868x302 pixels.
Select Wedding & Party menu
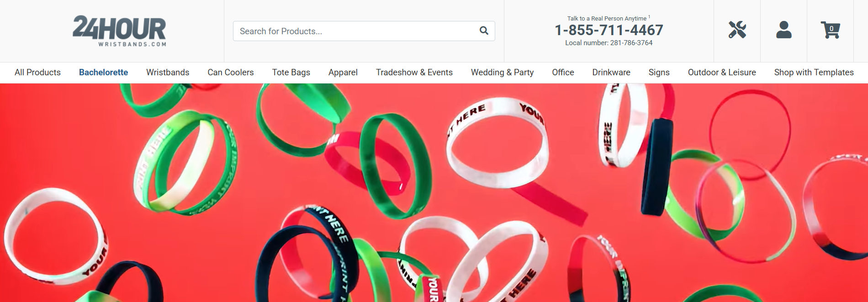point(503,73)
